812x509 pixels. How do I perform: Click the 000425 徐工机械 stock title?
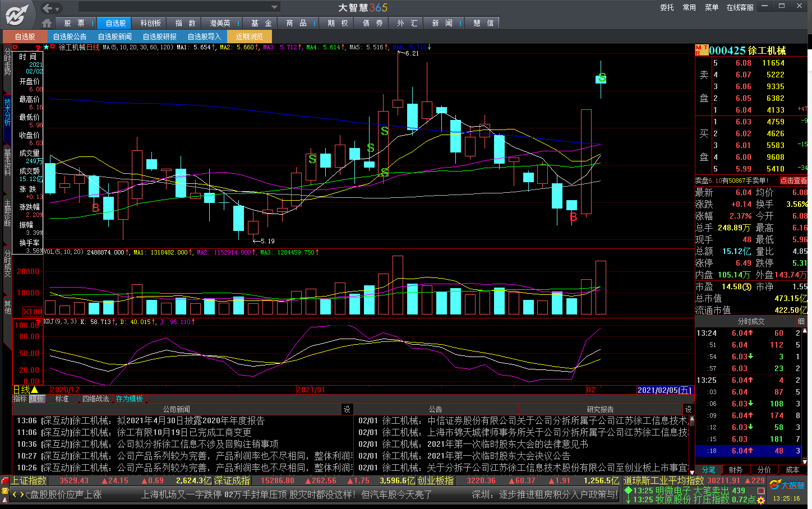747,50
